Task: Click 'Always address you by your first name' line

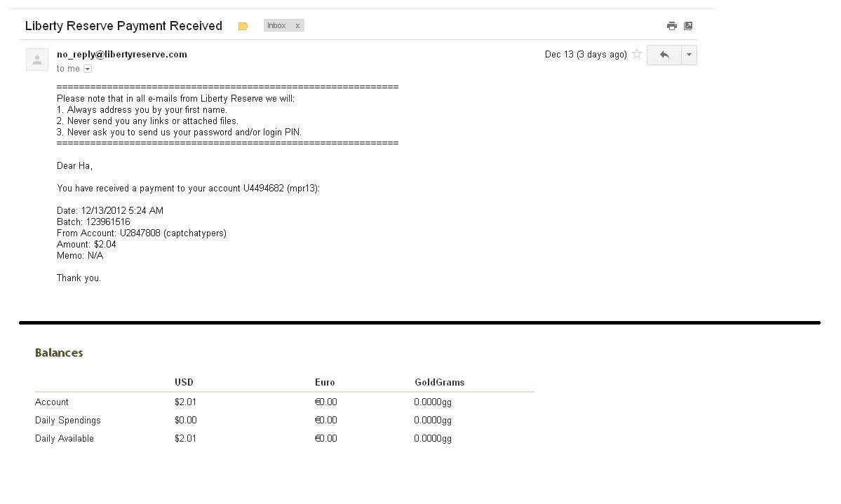Action: pyautogui.click(x=142, y=110)
